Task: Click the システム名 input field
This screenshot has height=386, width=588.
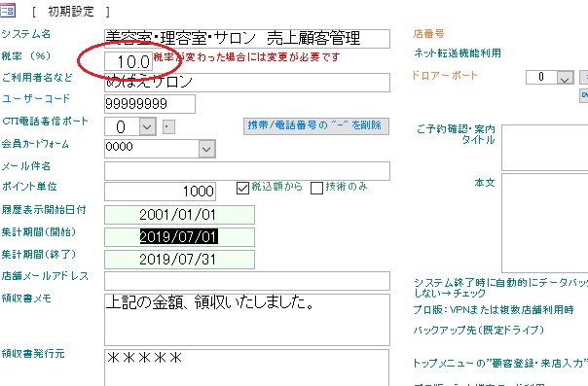Action: click(x=247, y=39)
